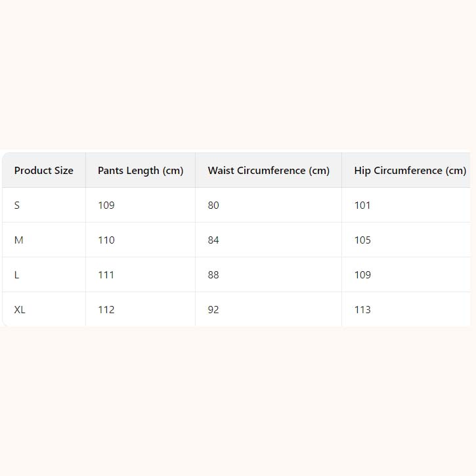Select the M size cell
The width and height of the screenshot is (476, 476).
coord(18,240)
